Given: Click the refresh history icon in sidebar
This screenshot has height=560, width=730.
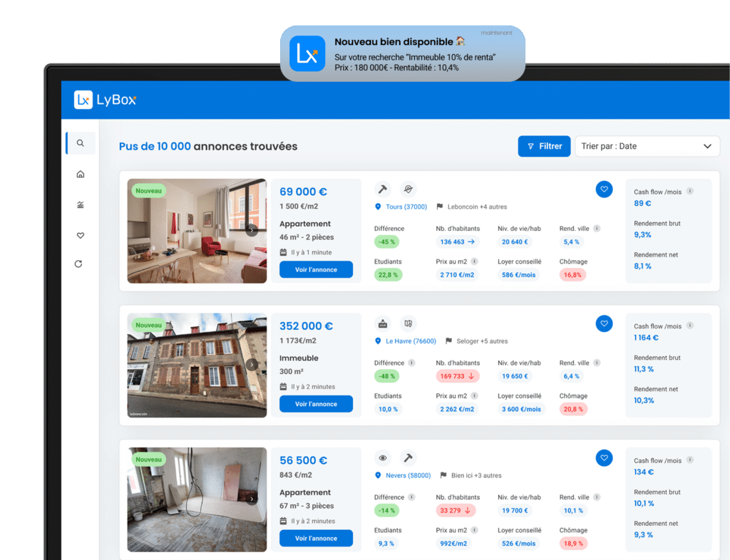Looking at the screenshot, I should pyautogui.click(x=78, y=264).
